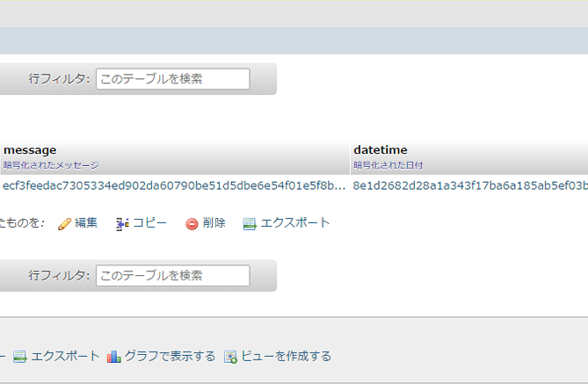The height and width of the screenshot is (384, 588).
Task: Click bottom export icon in operations bar
Action: click(20, 357)
